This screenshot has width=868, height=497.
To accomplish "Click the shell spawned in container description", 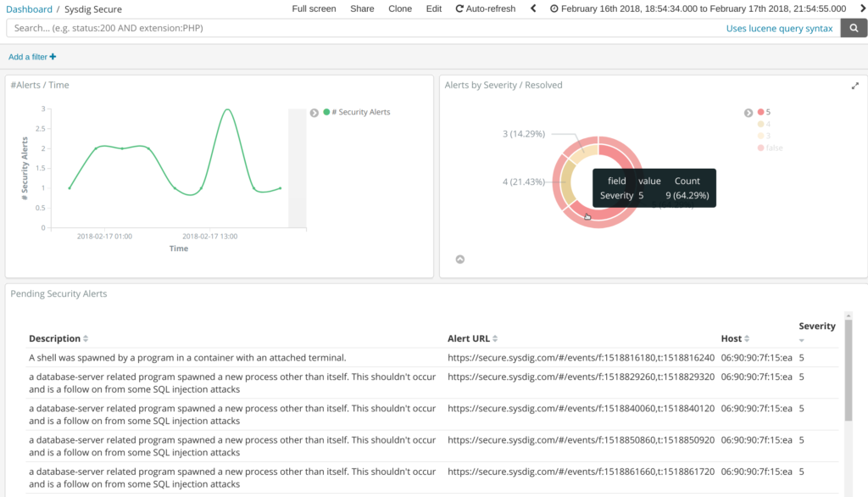I will coord(187,358).
